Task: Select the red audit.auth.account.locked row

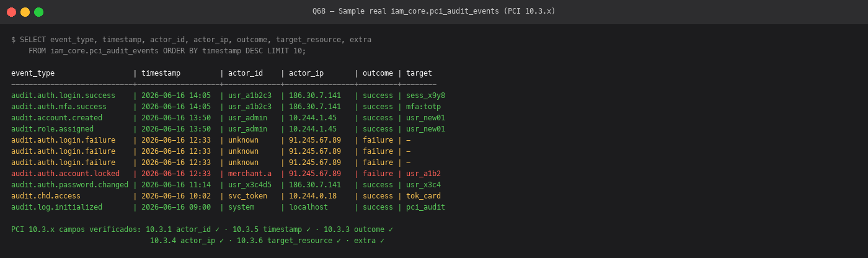Action: (226, 174)
